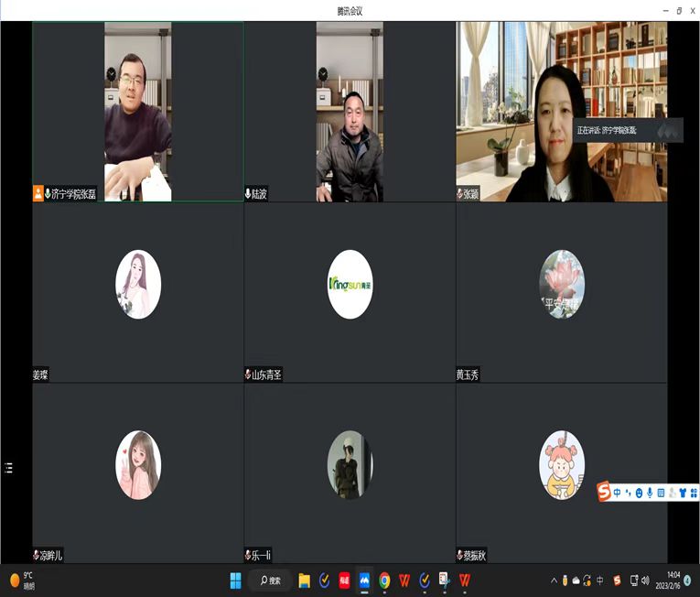The width and height of the screenshot is (700, 597).
Task: Click the Sogou input method S logo
Action: [604, 493]
